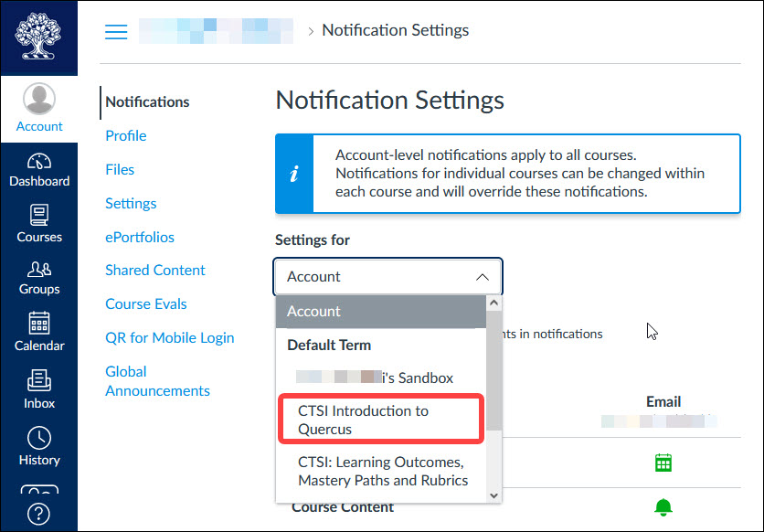Open Course Evals
Image resolution: width=764 pixels, height=532 pixels.
(x=145, y=304)
